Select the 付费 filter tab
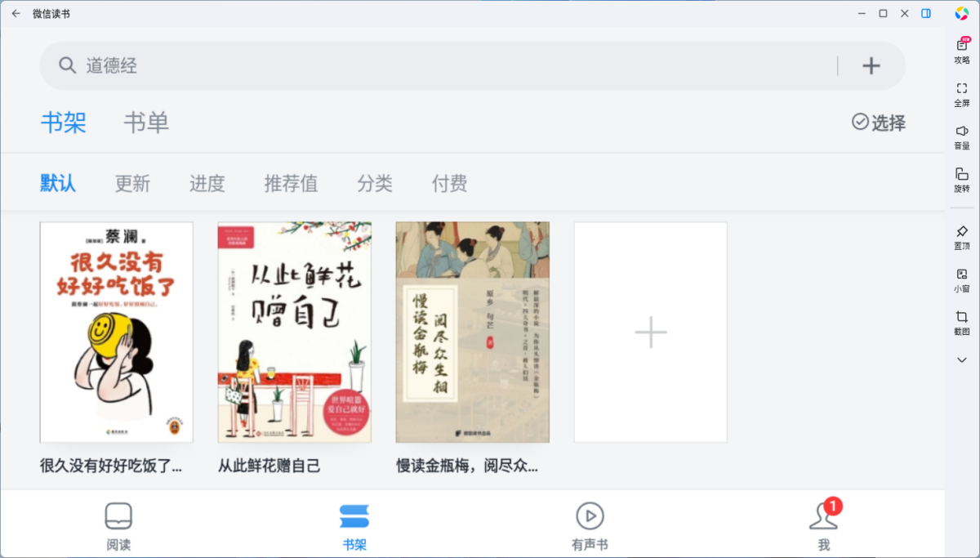The image size is (980, 558). pos(448,183)
